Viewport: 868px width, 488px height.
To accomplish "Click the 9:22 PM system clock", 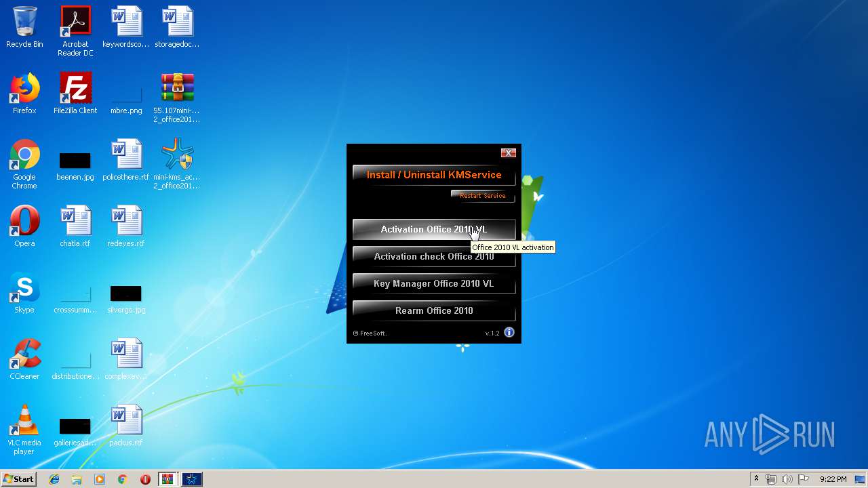I will coord(833,479).
